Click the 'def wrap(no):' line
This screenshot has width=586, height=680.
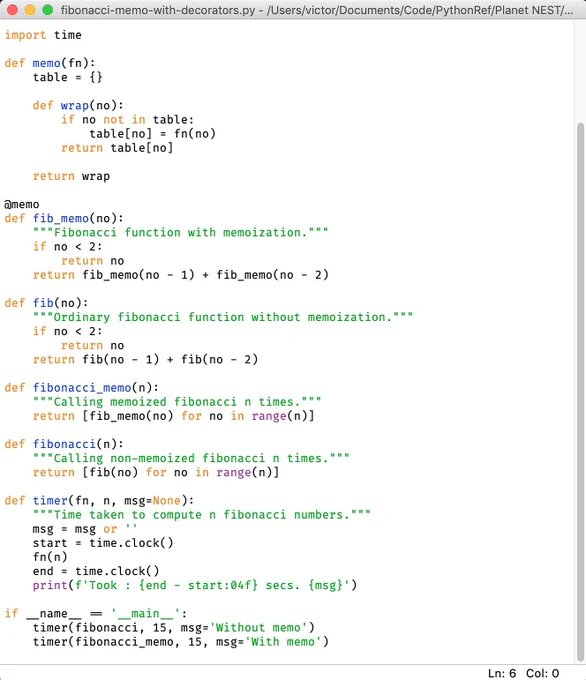tap(78, 105)
